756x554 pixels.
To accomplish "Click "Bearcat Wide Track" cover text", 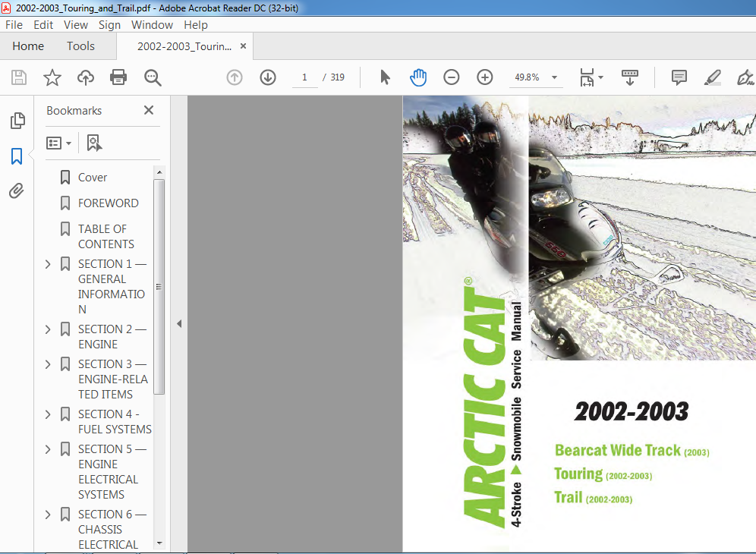I will 618,450.
